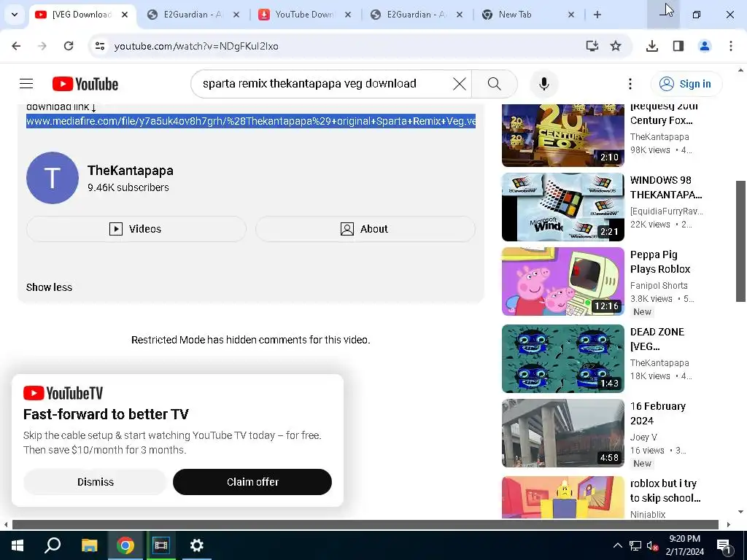Click horizontal scrollbar left arrow

tap(6, 525)
